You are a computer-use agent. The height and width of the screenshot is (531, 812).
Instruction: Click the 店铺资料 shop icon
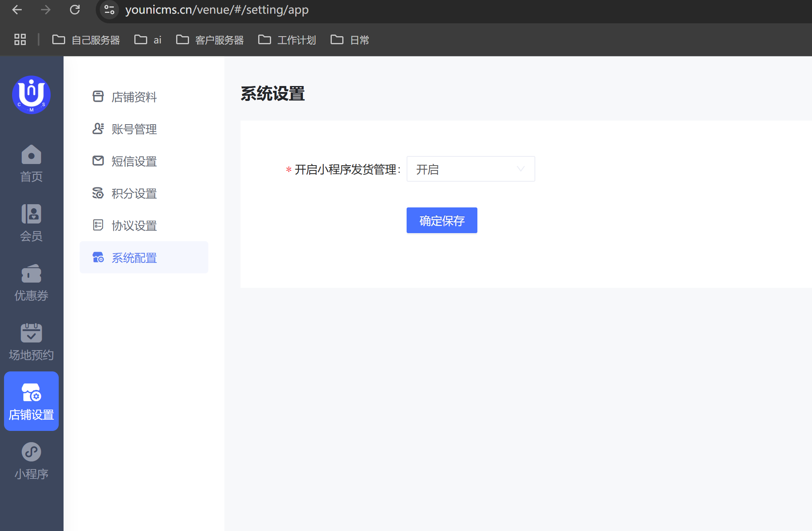[x=98, y=96]
